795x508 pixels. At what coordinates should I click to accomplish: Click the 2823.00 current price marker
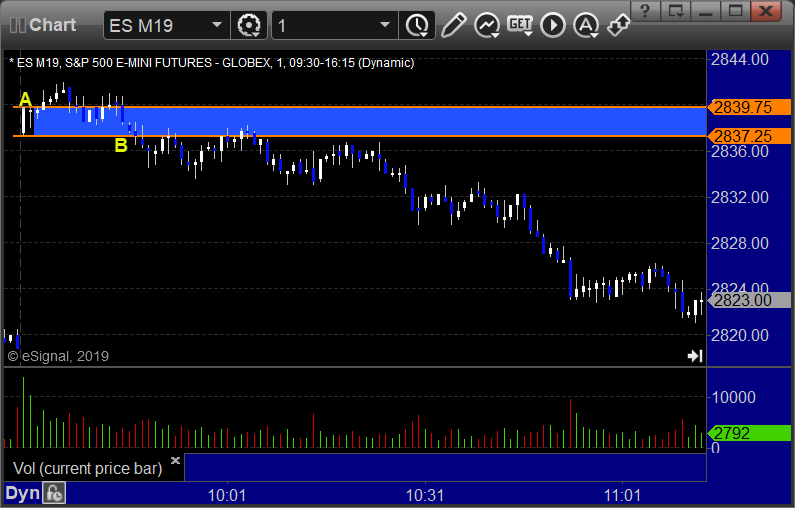[x=749, y=300]
